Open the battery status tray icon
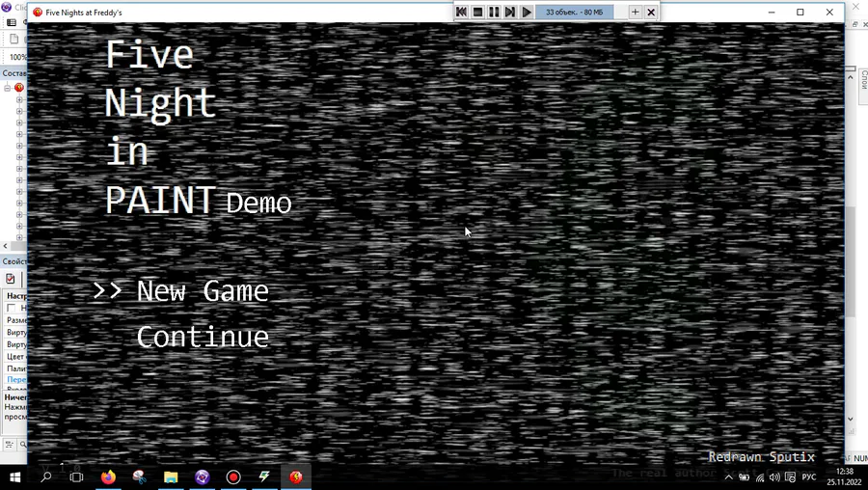 (745, 477)
